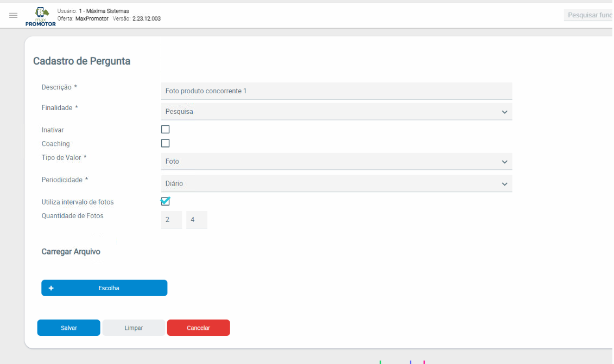Click the Tipo de Valor chevron arrow
This screenshot has width=614, height=364.
(x=504, y=162)
